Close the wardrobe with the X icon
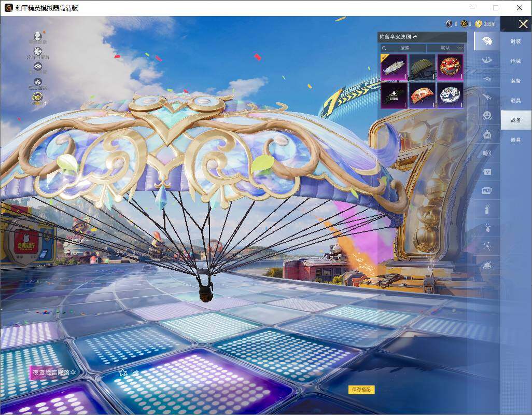The width and height of the screenshot is (532, 415). pyautogui.click(x=523, y=24)
